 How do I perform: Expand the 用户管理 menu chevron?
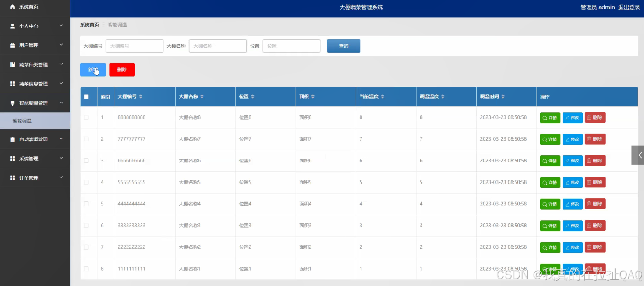tap(61, 45)
